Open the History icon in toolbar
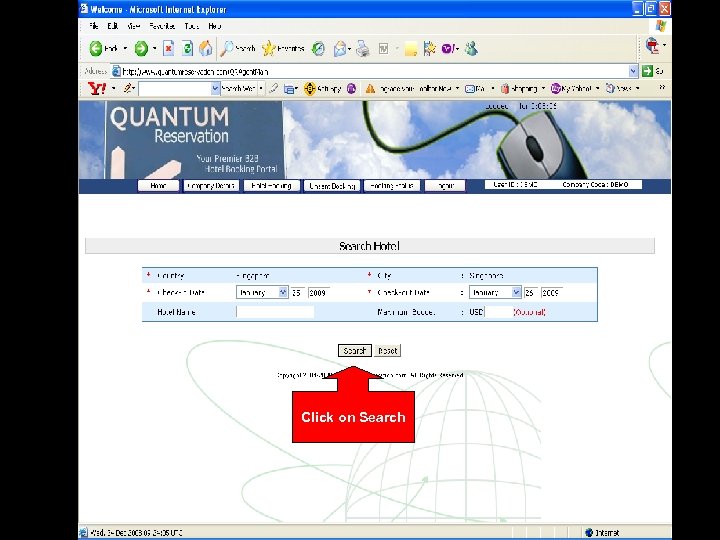This screenshot has width=720, height=540. click(318, 49)
